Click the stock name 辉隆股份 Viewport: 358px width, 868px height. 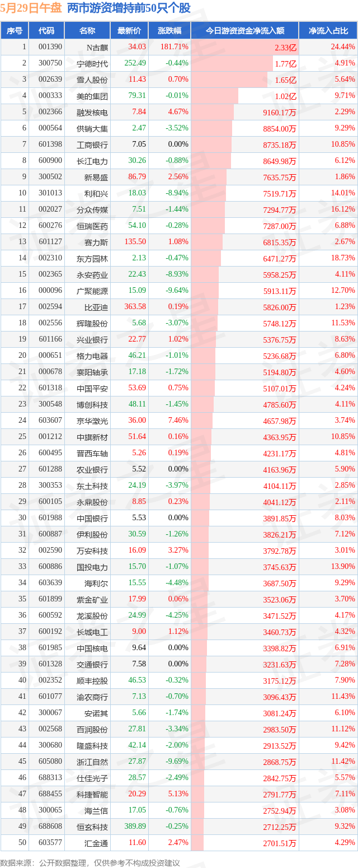click(92, 324)
